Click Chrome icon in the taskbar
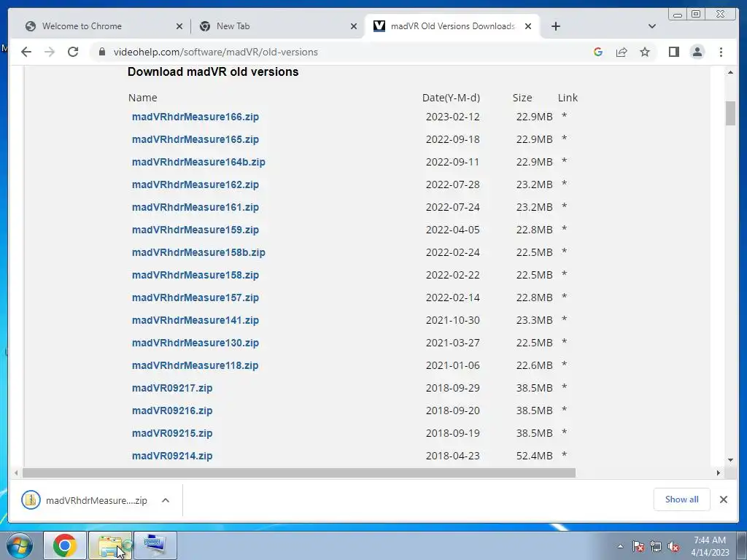747x560 pixels. [x=65, y=545]
